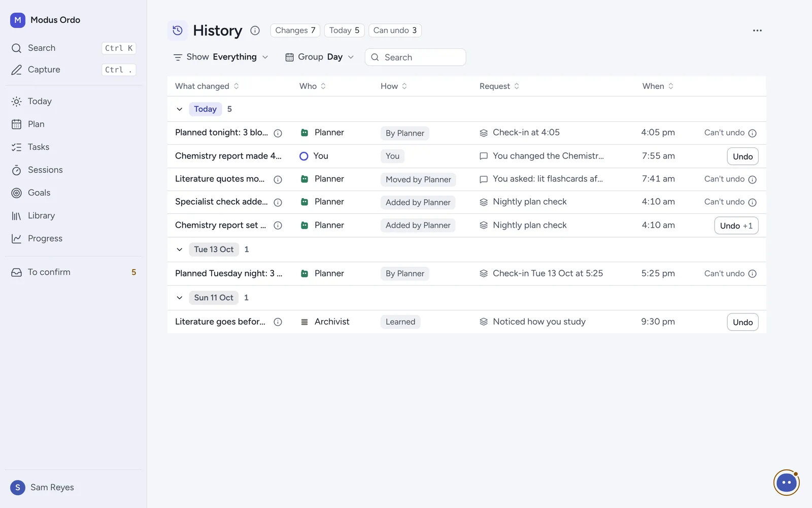Open sidebar Search (Ctrl K)
This screenshot has height=508, width=812.
pyautogui.click(x=74, y=48)
